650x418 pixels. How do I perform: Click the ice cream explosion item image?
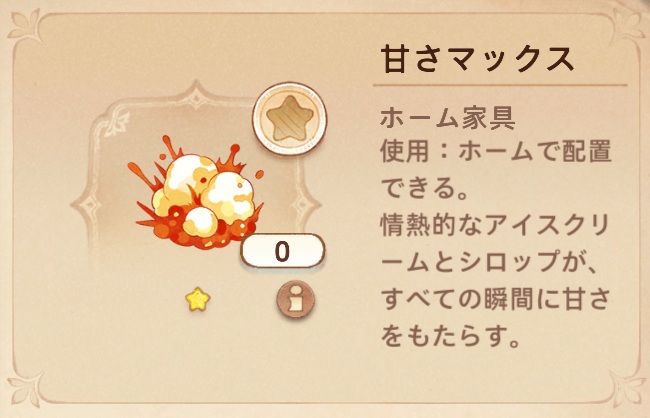196,192
